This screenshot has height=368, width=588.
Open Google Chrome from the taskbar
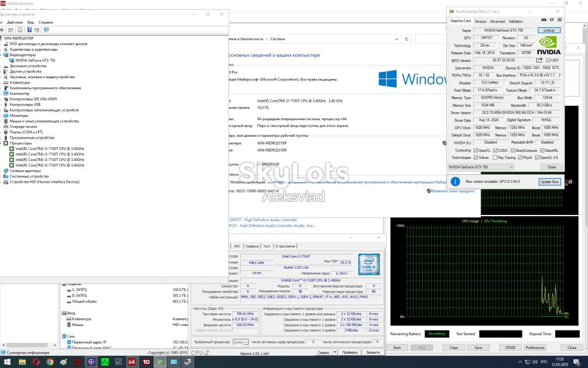pyautogui.click(x=49, y=362)
